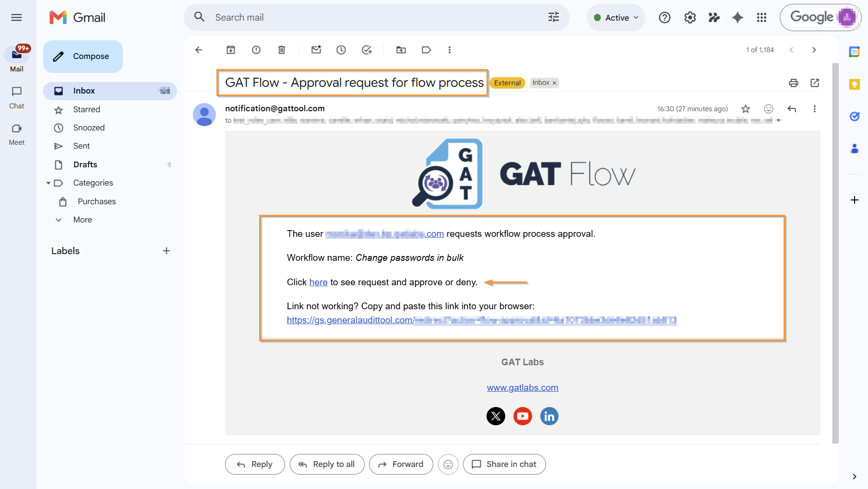
Task: Open email in new window
Action: coord(815,83)
